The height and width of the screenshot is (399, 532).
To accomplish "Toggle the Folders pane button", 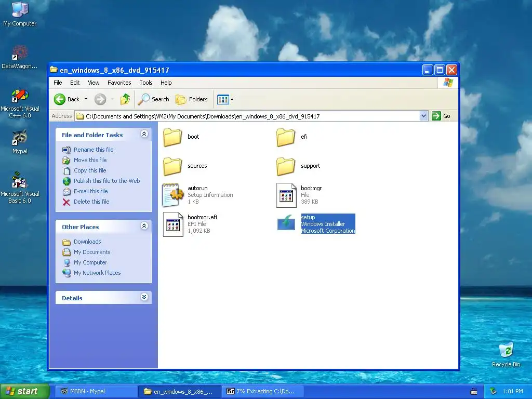I will click(192, 99).
